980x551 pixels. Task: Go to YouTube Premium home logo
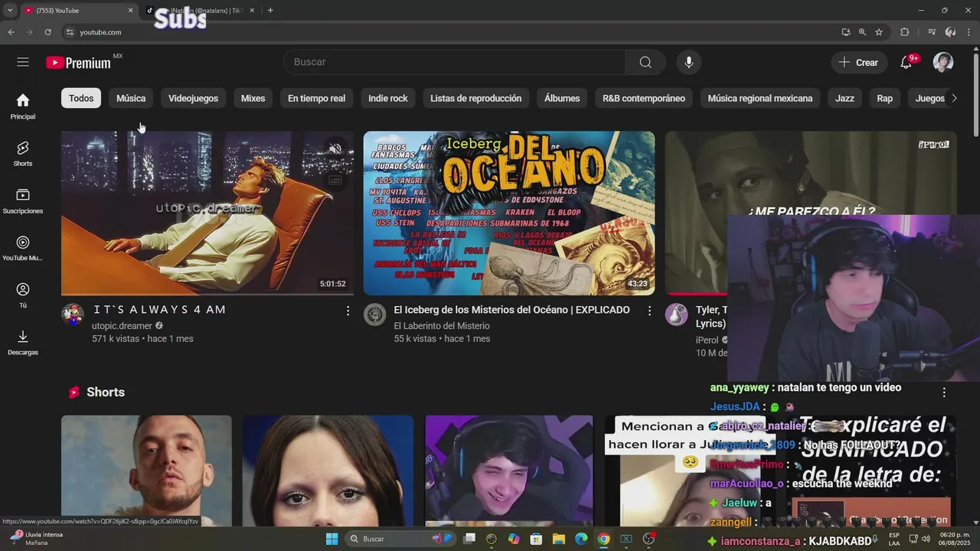tap(78, 63)
